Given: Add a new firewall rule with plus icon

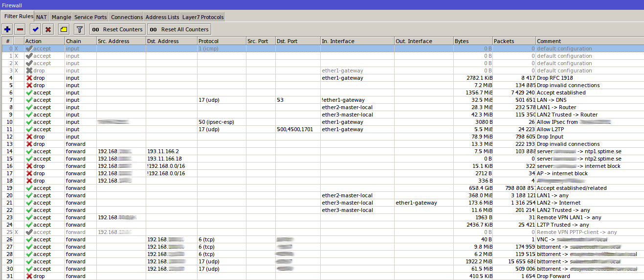Looking at the screenshot, I should pos(7,29).
